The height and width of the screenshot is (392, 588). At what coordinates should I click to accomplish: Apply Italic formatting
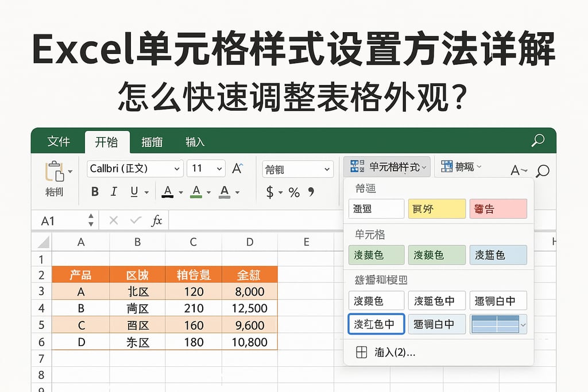click(113, 192)
